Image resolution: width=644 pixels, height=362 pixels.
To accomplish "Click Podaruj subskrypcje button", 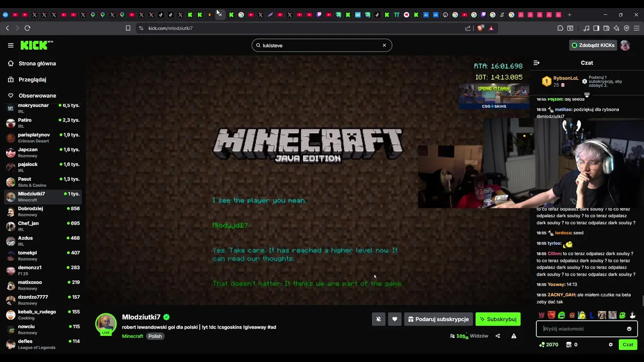I will pos(438,319).
